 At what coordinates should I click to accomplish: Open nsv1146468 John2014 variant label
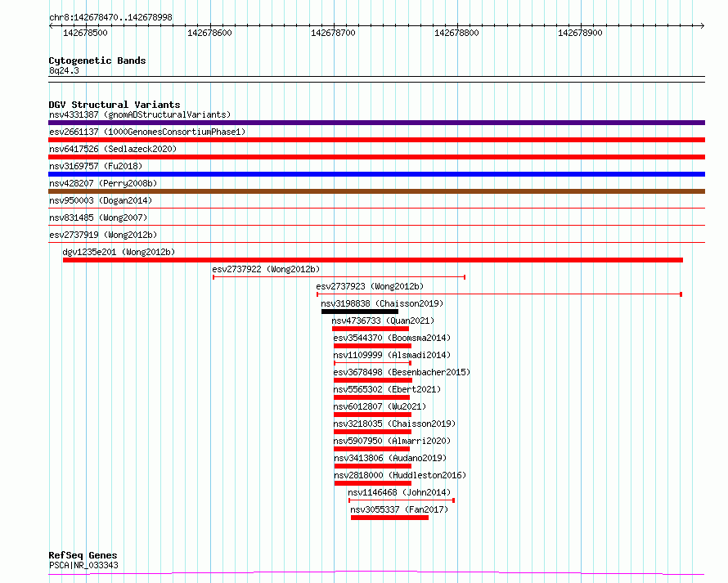point(399,492)
